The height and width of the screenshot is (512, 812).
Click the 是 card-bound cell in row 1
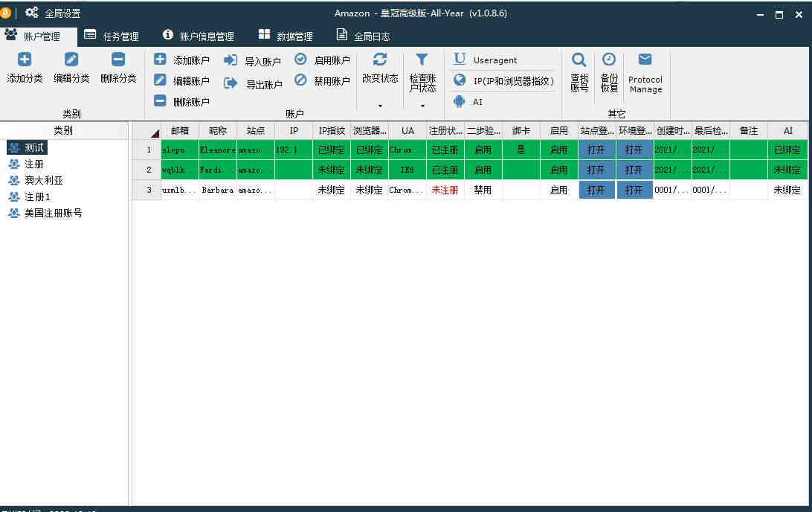[521, 150]
